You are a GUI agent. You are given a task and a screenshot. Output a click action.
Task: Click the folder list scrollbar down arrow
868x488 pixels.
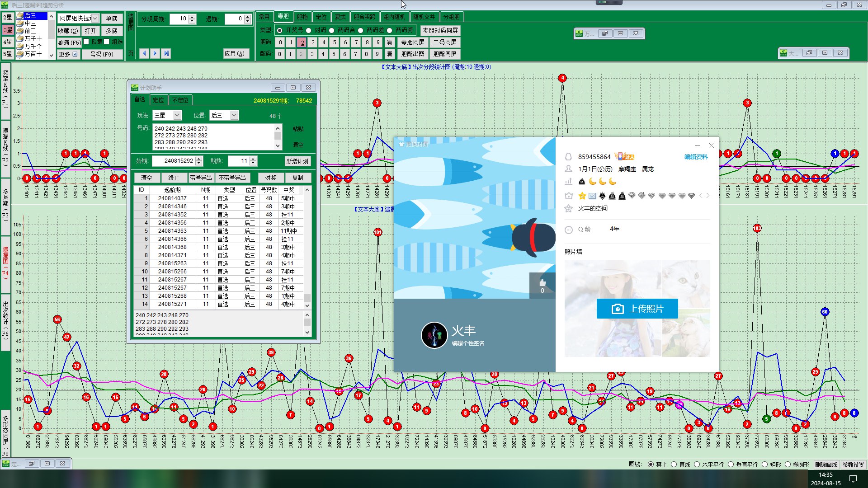(51, 55)
